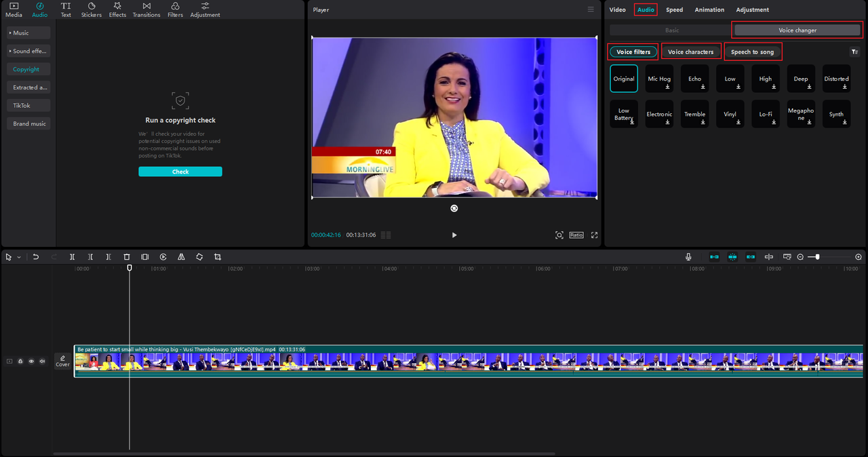Click the timeline zoom slider handle
This screenshot has width=868, height=457.
point(817,257)
